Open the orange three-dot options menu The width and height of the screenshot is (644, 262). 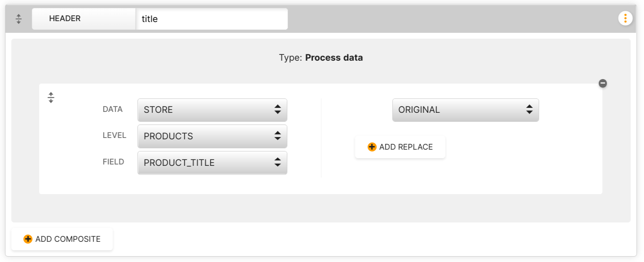pyautogui.click(x=625, y=18)
